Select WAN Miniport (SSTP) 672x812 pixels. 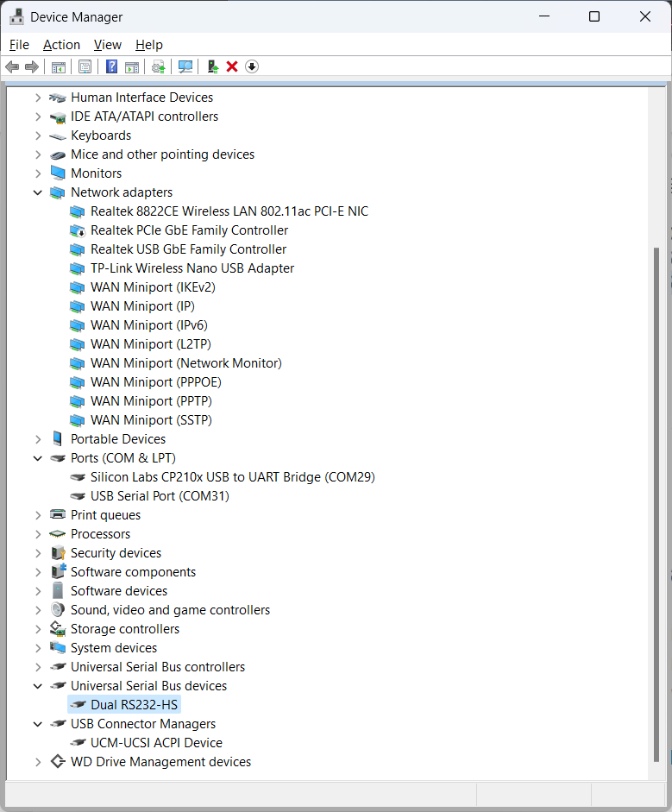point(151,420)
